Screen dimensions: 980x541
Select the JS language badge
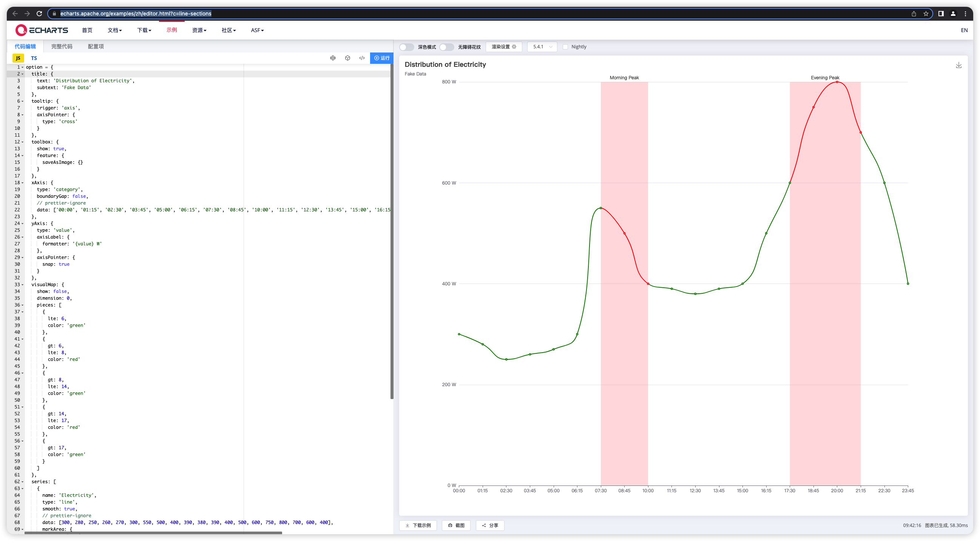pos(18,58)
